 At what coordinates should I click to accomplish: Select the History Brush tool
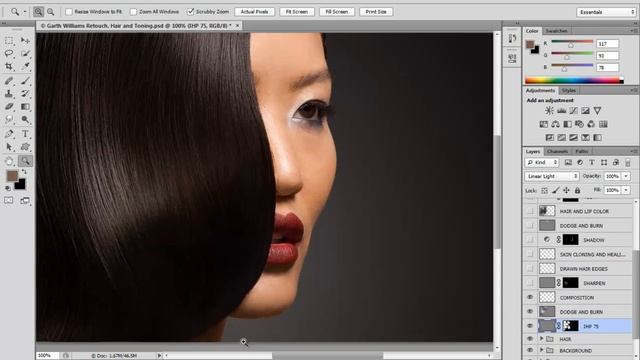[25, 94]
